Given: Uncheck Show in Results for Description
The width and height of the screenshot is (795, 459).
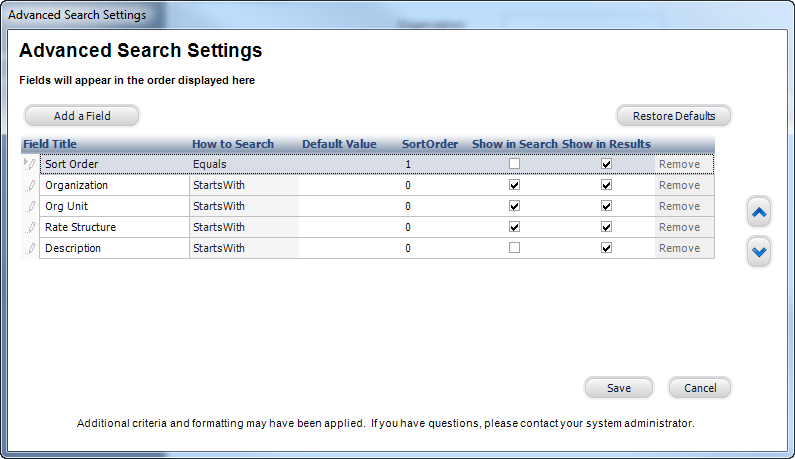Looking at the screenshot, I should [606, 248].
